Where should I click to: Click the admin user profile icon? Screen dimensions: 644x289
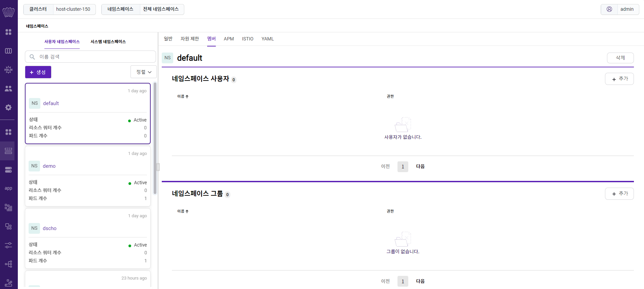(609, 9)
